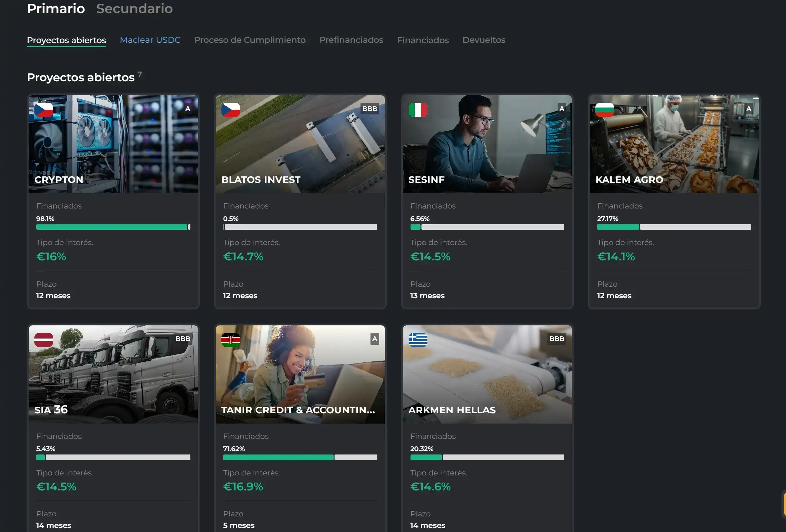Click the Czech flag on CRYPTON card
The height and width of the screenshot is (532, 786).
pos(44,110)
